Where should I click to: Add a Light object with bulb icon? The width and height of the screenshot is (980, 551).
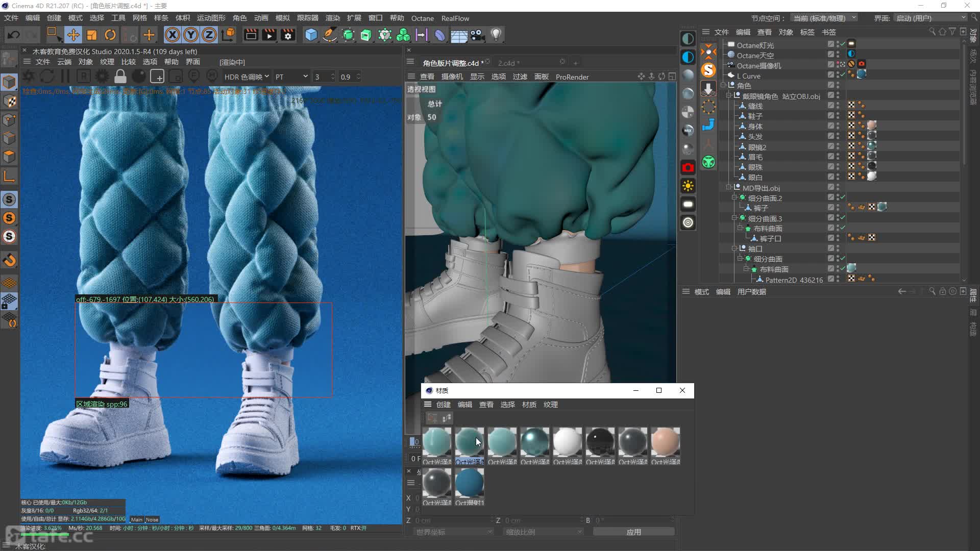coord(496,35)
